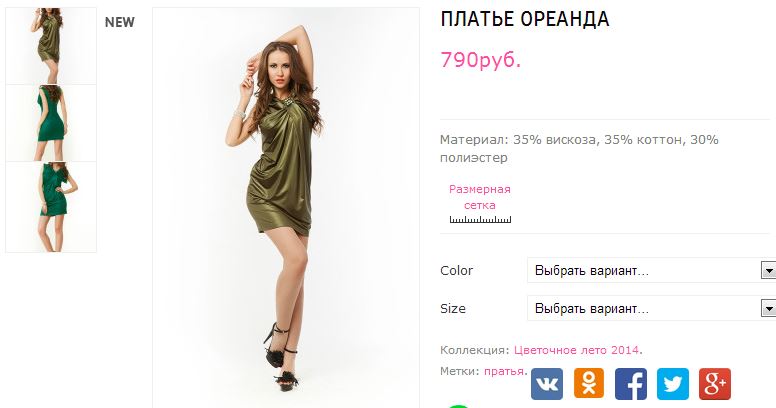The width and height of the screenshot is (776, 408).
Task: Click the NEW badge label
Action: [x=120, y=22]
